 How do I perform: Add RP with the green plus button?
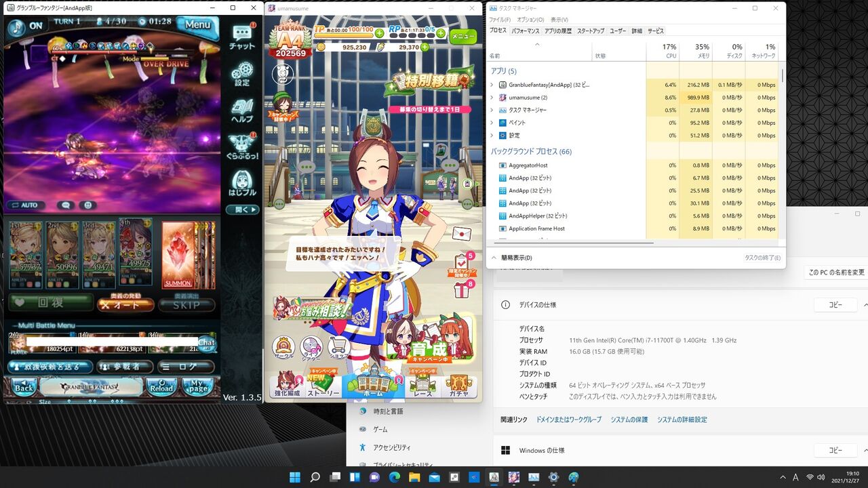click(441, 33)
